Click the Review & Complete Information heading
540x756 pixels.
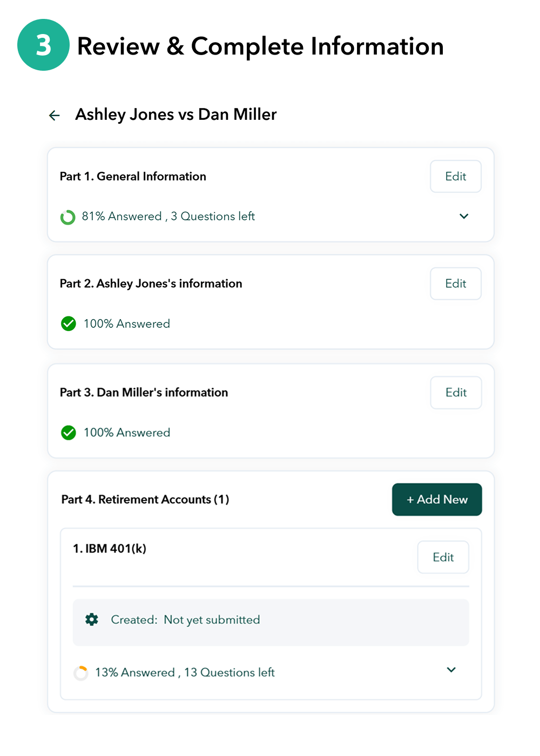[260, 46]
